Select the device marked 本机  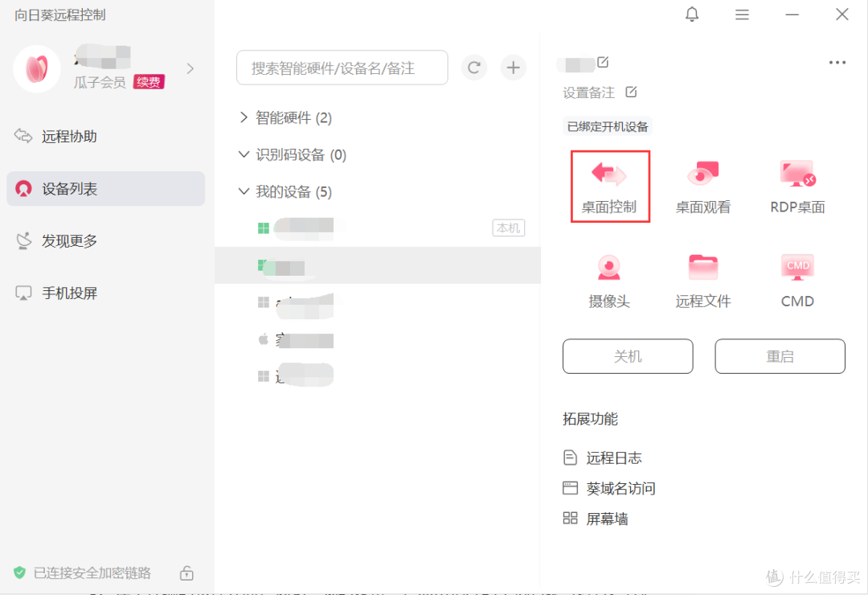coord(378,228)
